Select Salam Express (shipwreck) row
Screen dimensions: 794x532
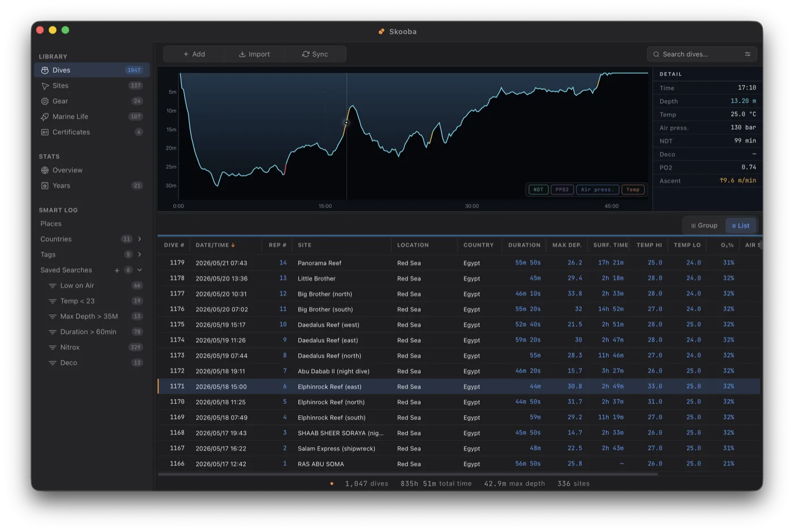(459, 449)
